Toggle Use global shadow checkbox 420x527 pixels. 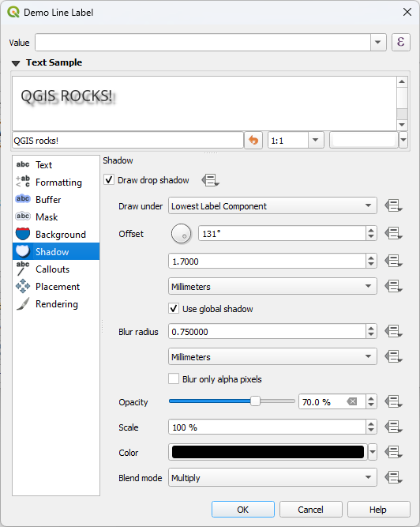[174, 309]
